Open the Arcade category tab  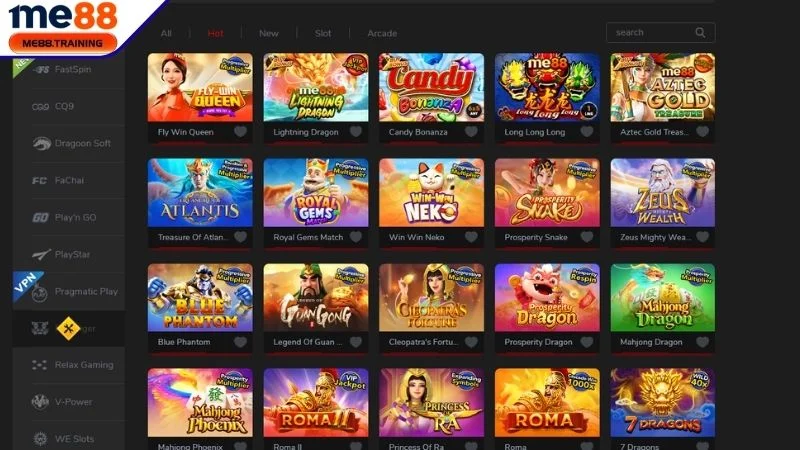pos(382,33)
